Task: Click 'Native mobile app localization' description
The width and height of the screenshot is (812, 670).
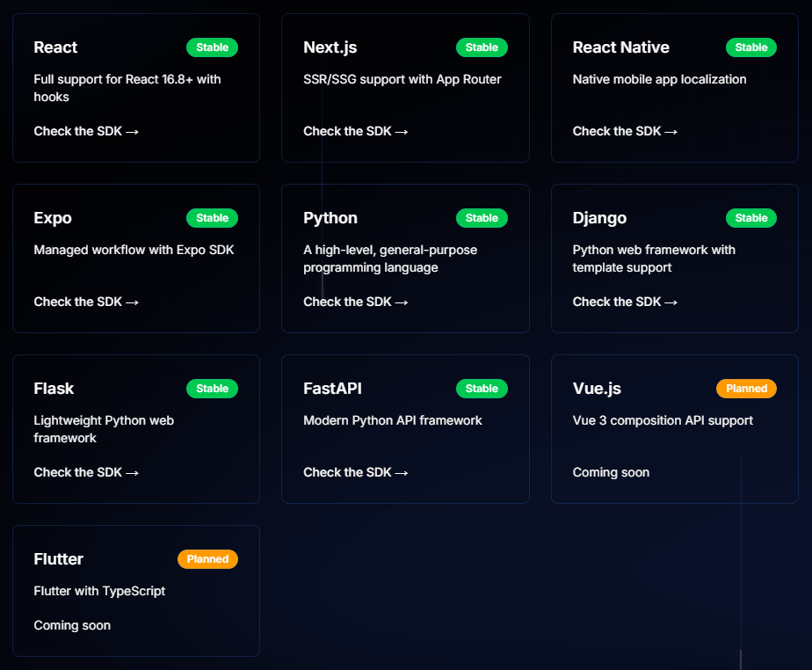Action: (659, 79)
